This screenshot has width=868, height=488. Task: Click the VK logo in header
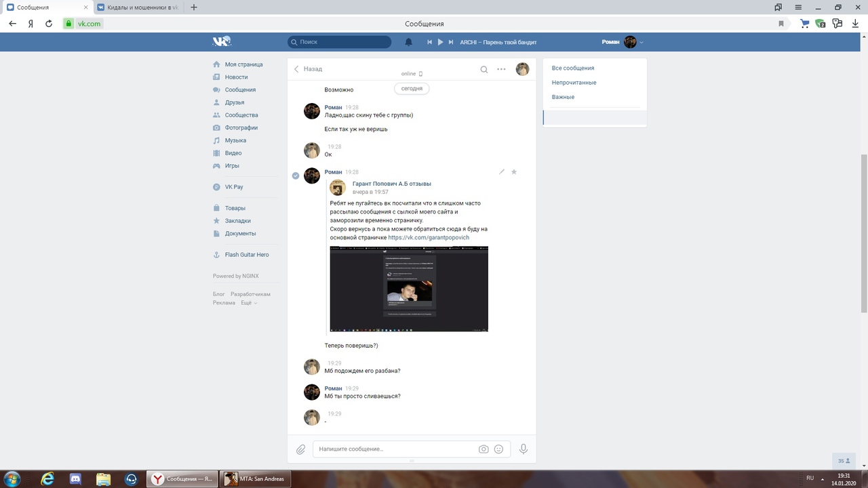222,41
